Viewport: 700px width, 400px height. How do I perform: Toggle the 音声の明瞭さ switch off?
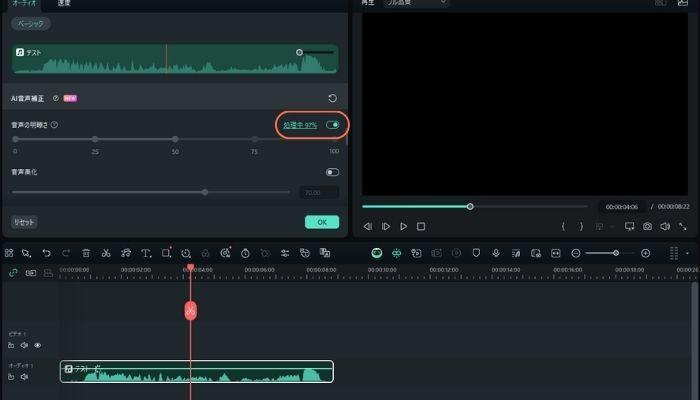click(x=332, y=125)
